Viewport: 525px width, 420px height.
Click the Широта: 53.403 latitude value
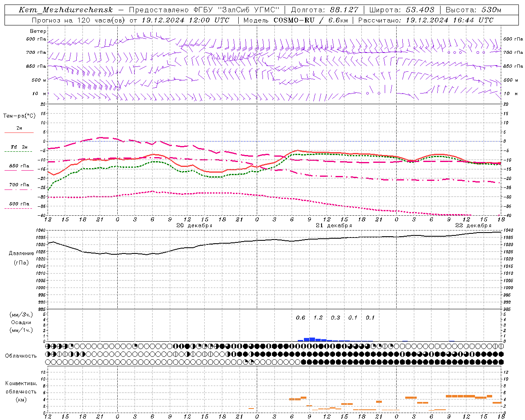(x=402, y=10)
